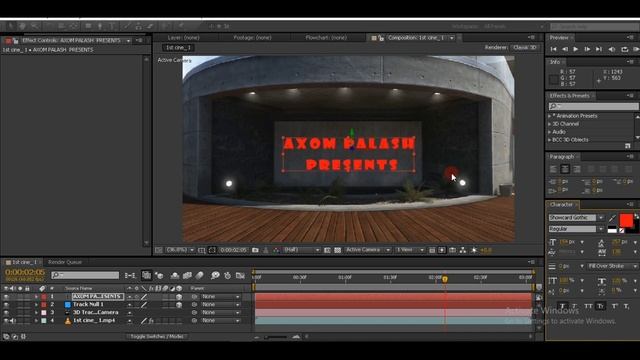Expand 3D Trac...Camera layer properties
This screenshot has height=360, width=640.
(x=36, y=313)
